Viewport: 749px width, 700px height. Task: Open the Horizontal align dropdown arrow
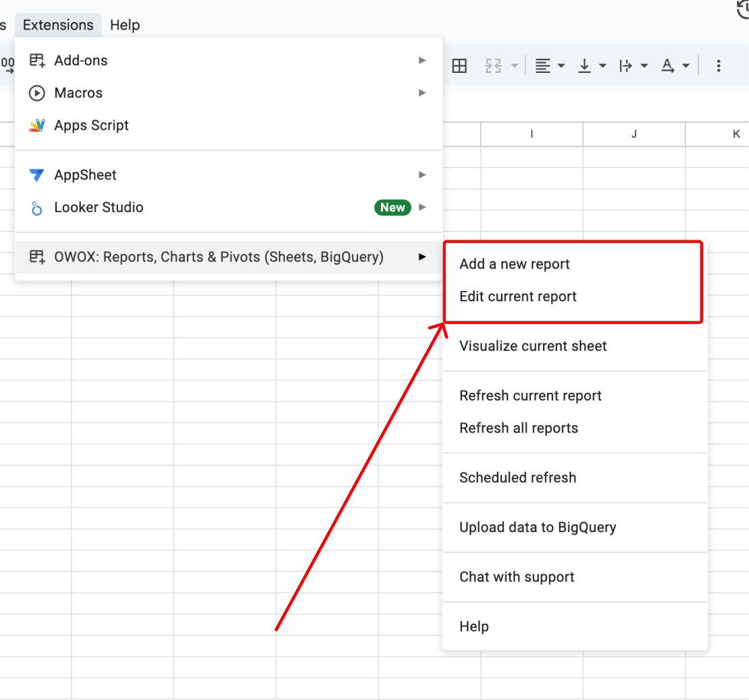point(561,66)
